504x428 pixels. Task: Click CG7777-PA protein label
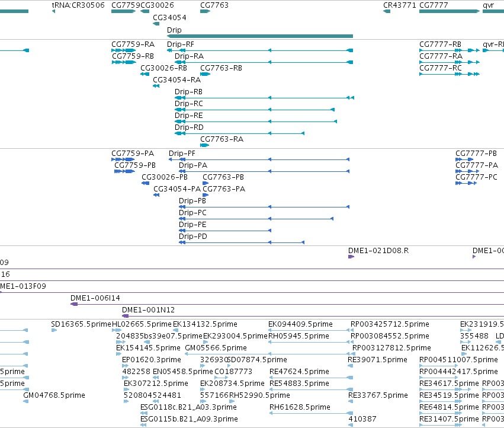tap(477, 165)
